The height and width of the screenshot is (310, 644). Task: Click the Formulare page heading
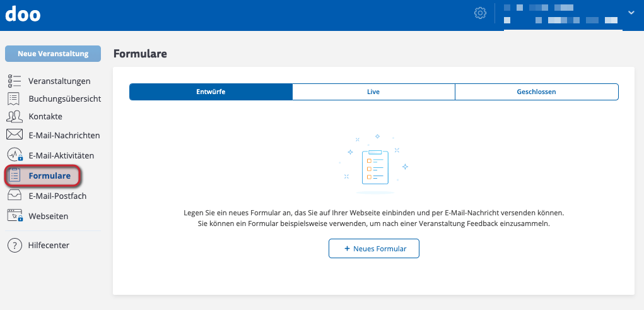(x=140, y=54)
